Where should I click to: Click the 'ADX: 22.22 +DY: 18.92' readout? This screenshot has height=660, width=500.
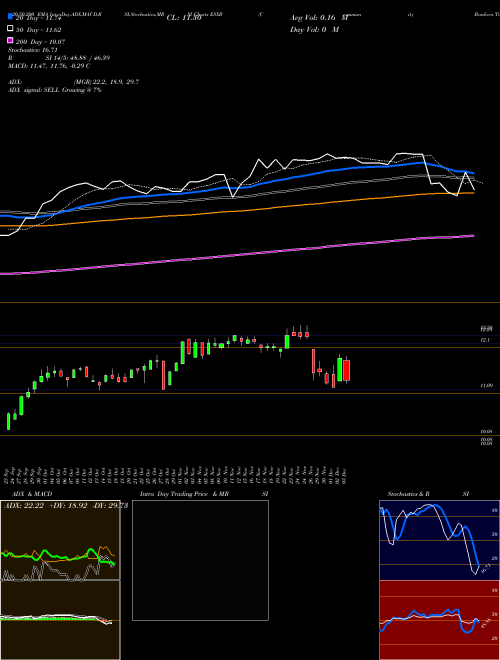coord(46,505)
